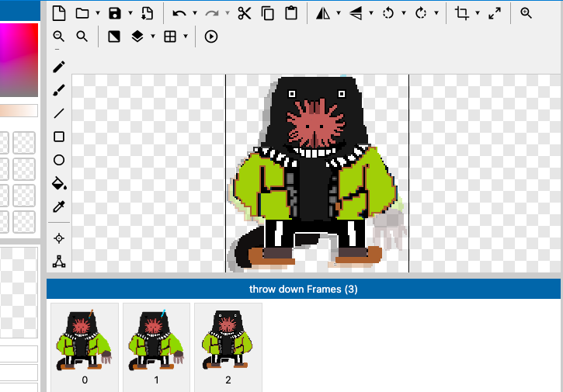Click the layers stack icon
The width and height of the screenshot is (563, 392).
pyautogui.click(x=137, y=36)
